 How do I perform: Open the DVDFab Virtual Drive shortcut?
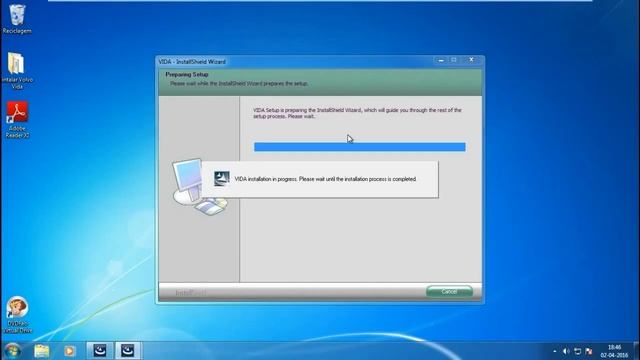[x=17, y=315]
